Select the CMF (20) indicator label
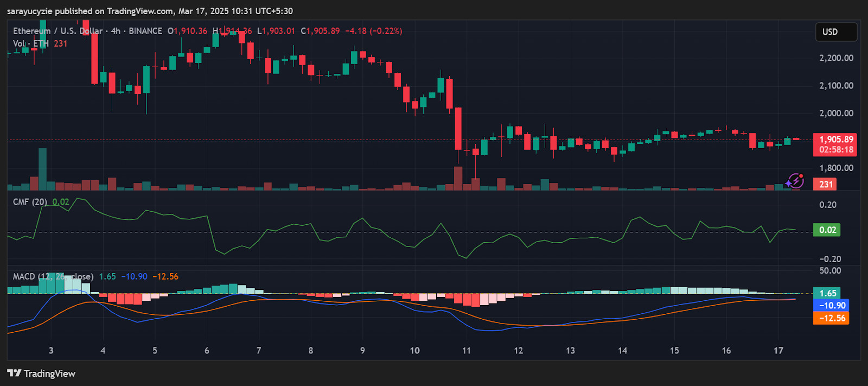868x386 pixels. click(x=30, y=202)
